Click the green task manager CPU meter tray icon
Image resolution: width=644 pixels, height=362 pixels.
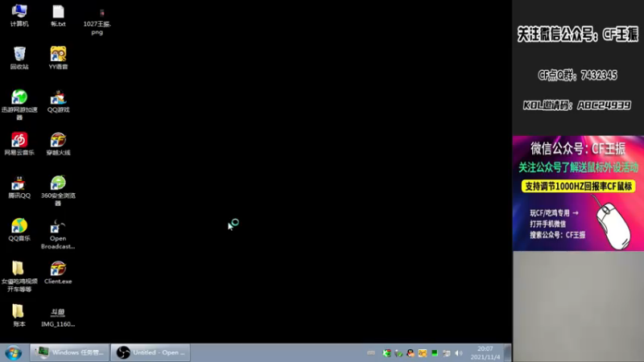click(435, 353)
